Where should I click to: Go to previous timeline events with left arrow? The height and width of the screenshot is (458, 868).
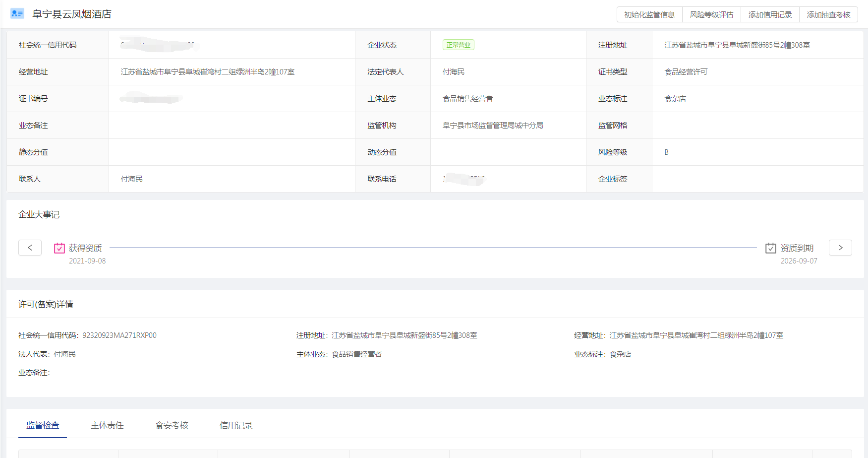click(x=30, y=248)
